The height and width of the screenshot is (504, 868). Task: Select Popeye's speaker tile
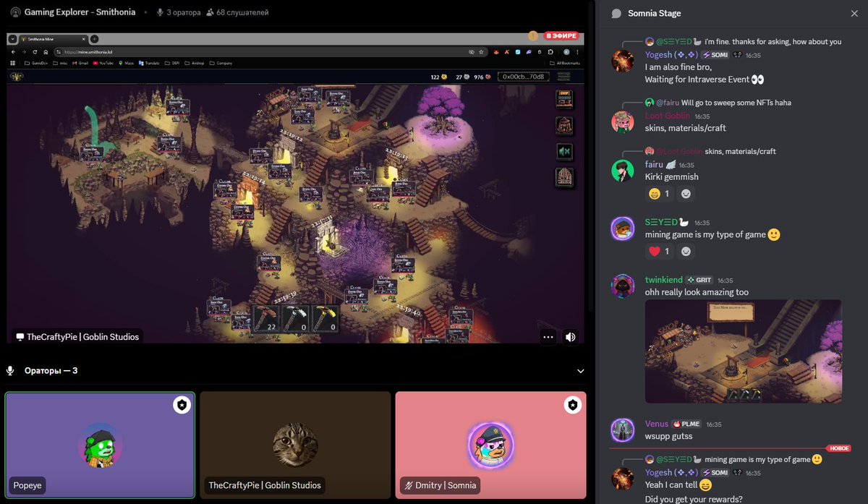100,445
